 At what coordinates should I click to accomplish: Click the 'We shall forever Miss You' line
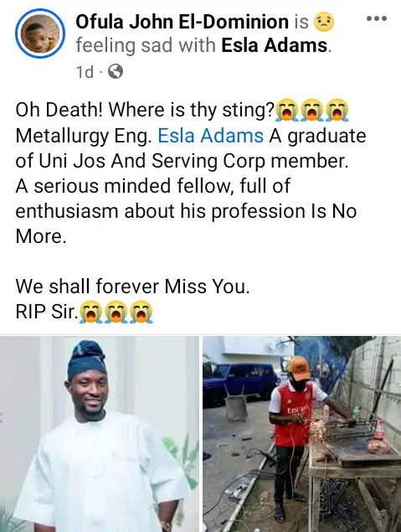pos(132,287)
